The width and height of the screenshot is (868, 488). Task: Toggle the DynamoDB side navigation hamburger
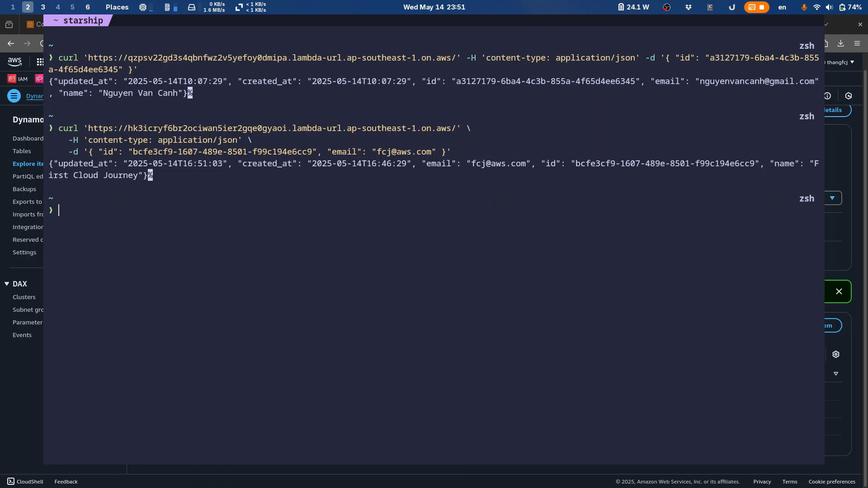tap(14, 96)
